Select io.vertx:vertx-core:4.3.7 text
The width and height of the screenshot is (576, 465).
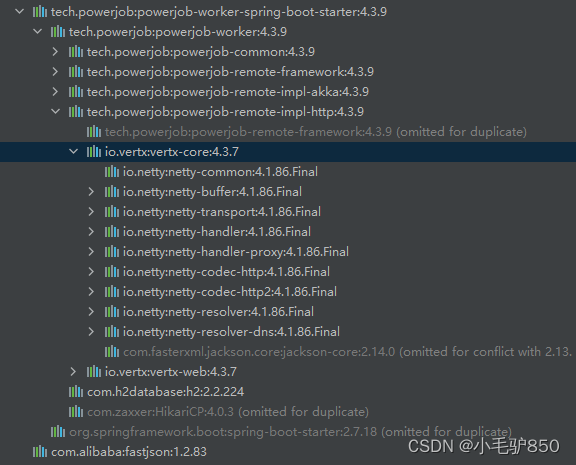pos(172,152)
